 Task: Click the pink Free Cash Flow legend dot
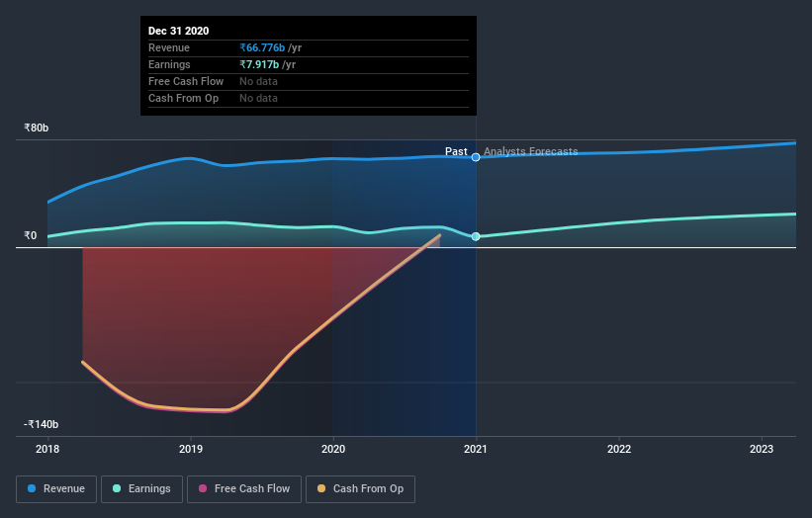(203, 488)
